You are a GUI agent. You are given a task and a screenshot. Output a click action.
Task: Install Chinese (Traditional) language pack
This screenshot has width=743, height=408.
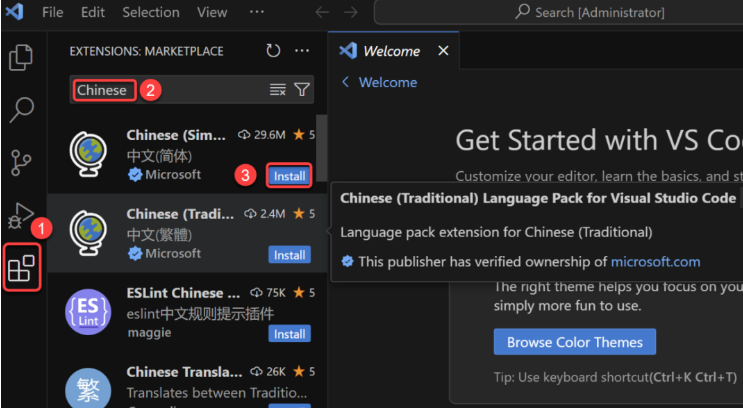[289, 255]
